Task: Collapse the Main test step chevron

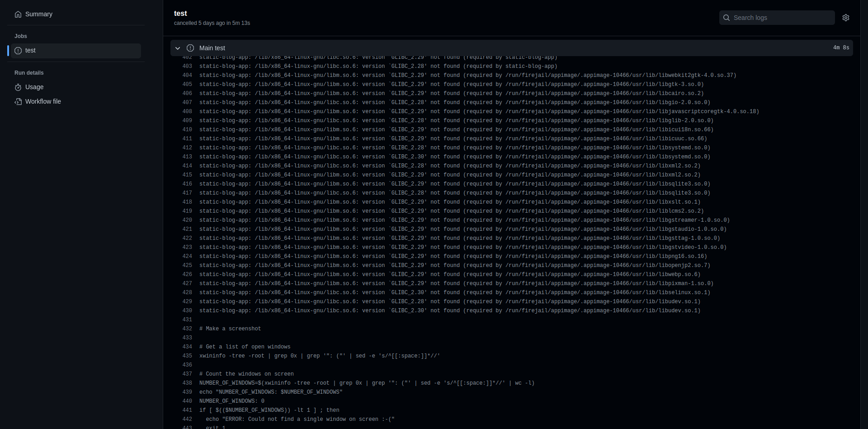Action: (x=178, y=48)
